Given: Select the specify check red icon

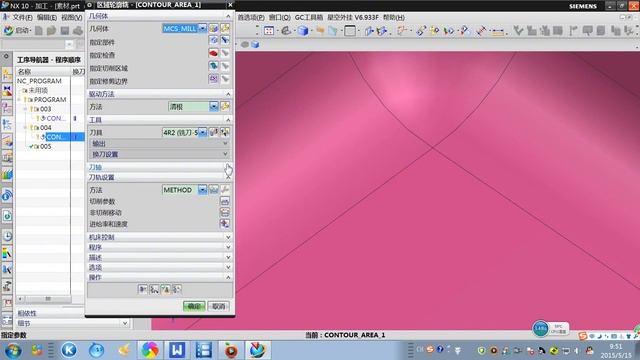Looking at the screenshot, I should (213, 53).
